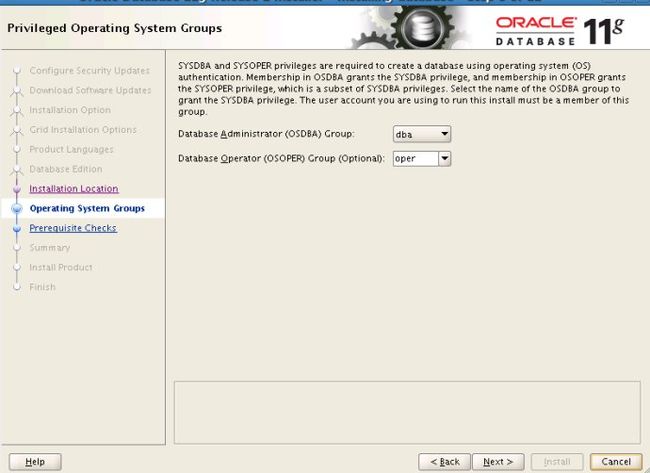Proceed with the Next button
The width and height of the screenshot is (650, 473).
(x=498, y=461)
